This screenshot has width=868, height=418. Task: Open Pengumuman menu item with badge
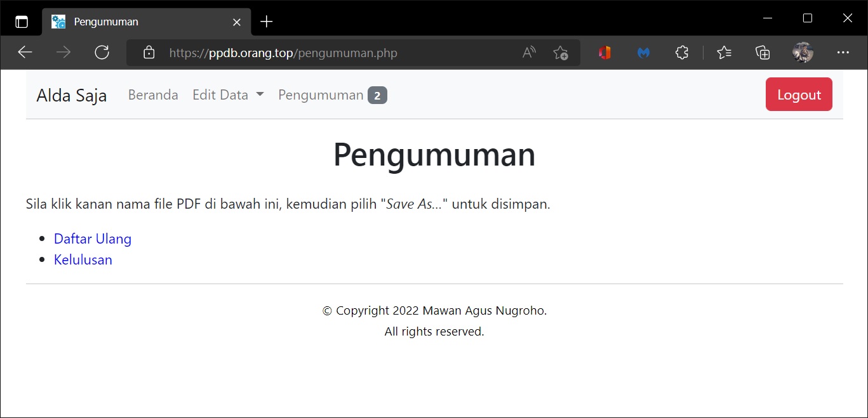click(332, 95)
